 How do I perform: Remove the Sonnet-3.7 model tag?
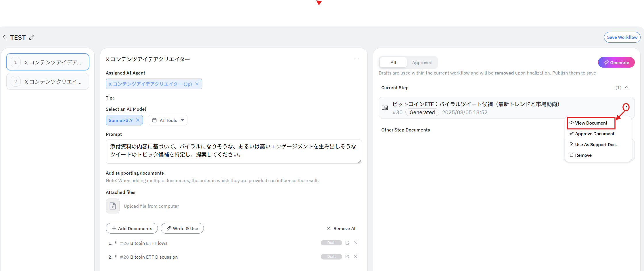[x=138, y=120]
